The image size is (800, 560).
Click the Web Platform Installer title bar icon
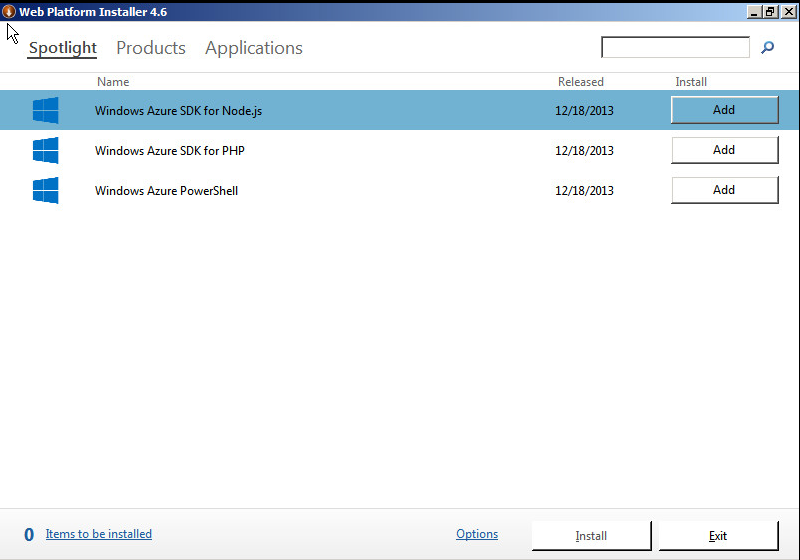[x=9, y=11]
